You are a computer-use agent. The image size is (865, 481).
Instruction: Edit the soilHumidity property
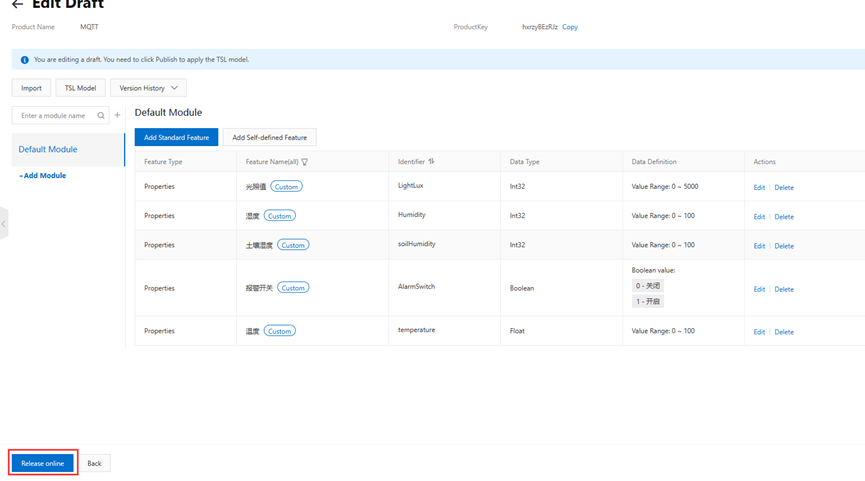[759, 246]
